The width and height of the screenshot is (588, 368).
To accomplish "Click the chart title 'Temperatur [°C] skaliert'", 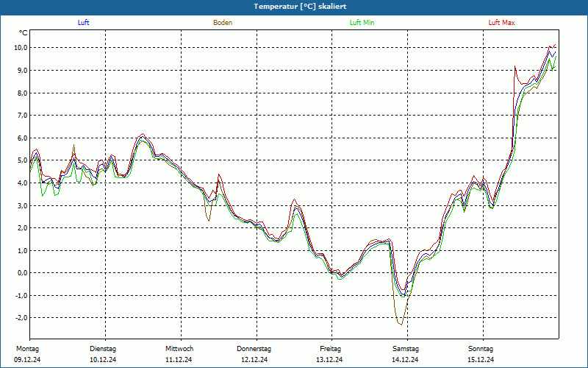I will click(x=300, y=7).
